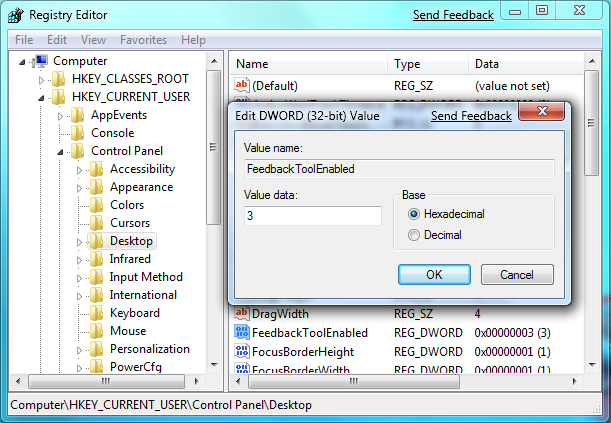Open the File menu
611x423 pixels.
(24, 40)
